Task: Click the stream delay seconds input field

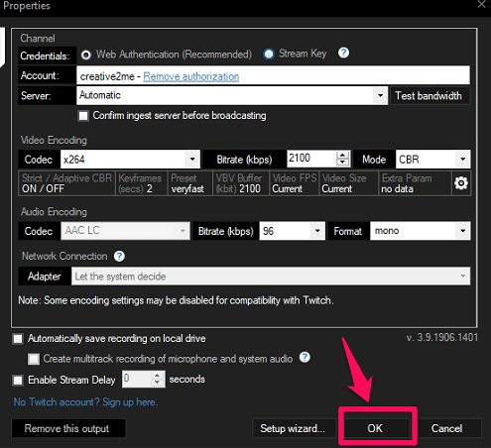Action: tap(137, 379)
